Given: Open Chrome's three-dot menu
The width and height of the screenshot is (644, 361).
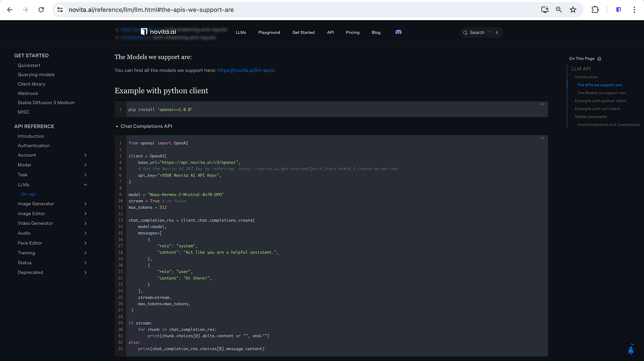Looking at the screenshot, I should click(634, 10).
